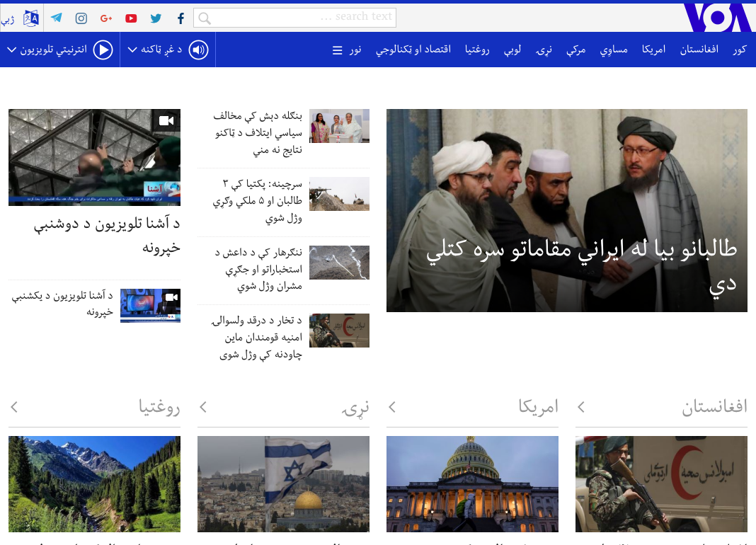Expand the افغانستان section chevron
The width and height of the screenshot is (756, 545).
(581, 407)
